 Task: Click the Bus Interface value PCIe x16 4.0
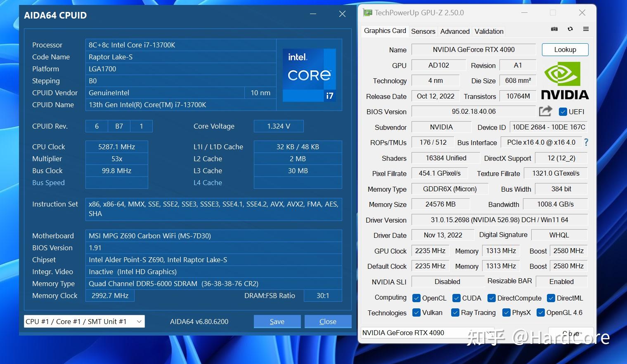point(541,142)
